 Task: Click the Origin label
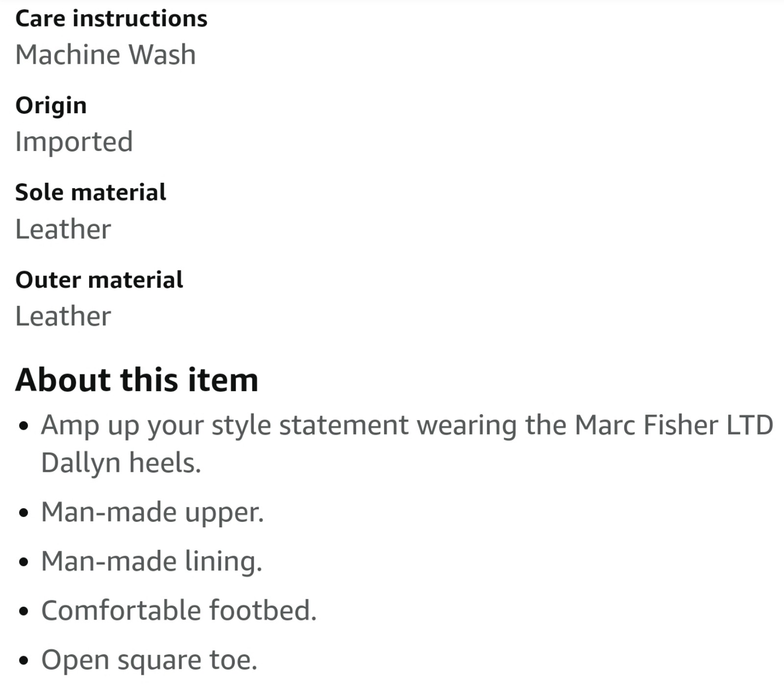pyautogui.click(x=51, y=106)
